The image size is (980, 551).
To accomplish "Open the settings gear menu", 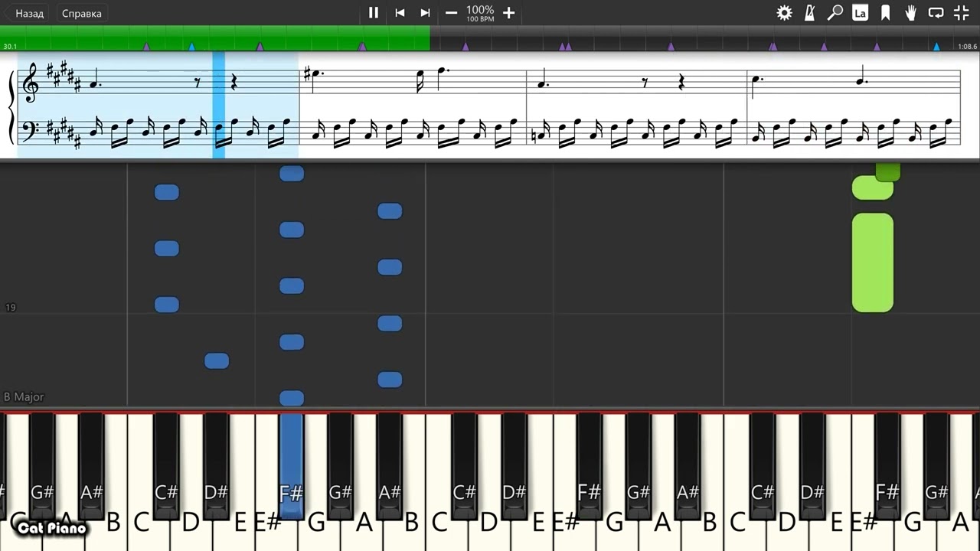I will (784, 13).
